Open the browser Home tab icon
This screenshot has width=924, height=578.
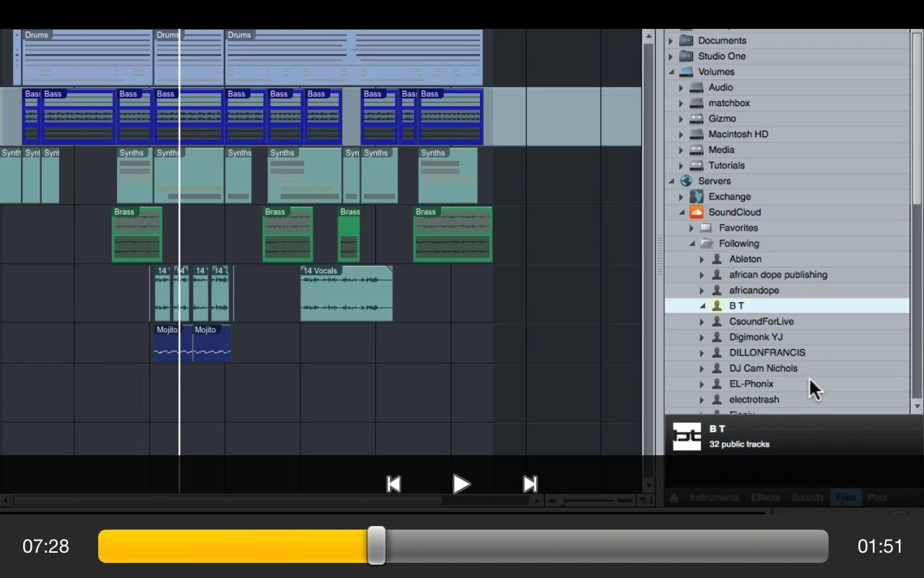click(x=674, y=497)
